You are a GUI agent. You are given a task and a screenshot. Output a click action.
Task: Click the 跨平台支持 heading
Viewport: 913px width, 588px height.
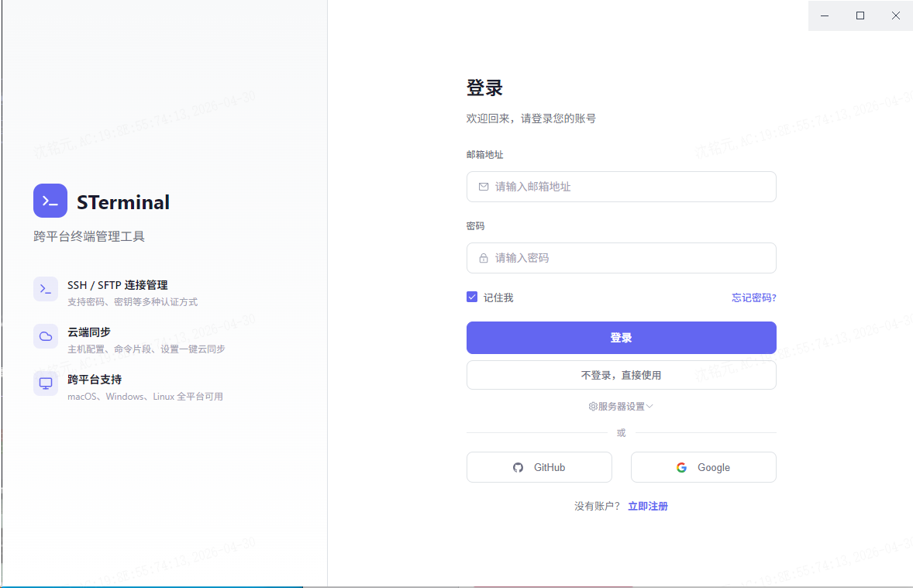pyautogui.click(x=95, y=379)
